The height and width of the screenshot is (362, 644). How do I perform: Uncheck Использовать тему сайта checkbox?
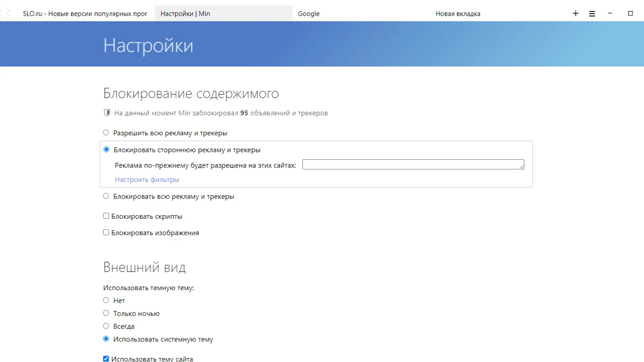(106, 358)
